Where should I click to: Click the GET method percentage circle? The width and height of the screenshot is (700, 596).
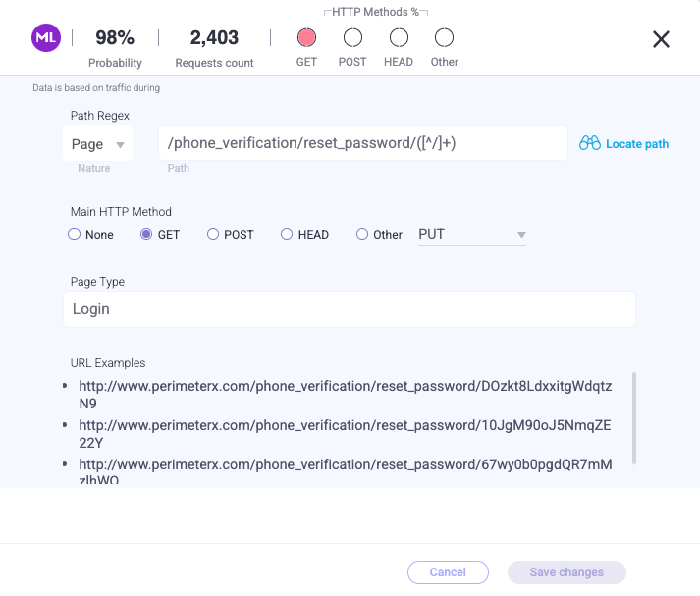pos(306,38)
